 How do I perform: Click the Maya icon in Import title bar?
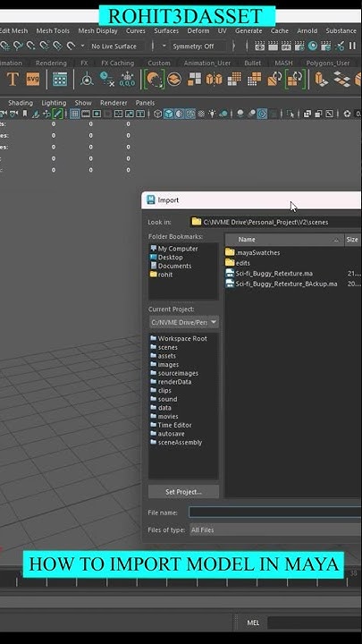[151, 200]
